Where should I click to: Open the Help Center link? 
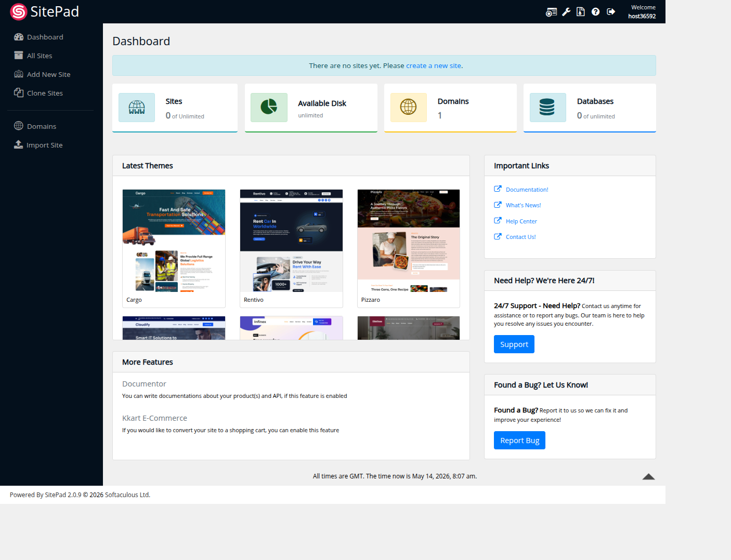[x=521, y=221]
